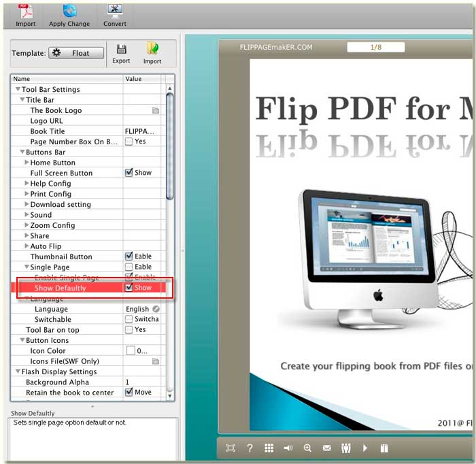Click the Icon Color swatch
The image size is (476, 464).
click(131, 350)
